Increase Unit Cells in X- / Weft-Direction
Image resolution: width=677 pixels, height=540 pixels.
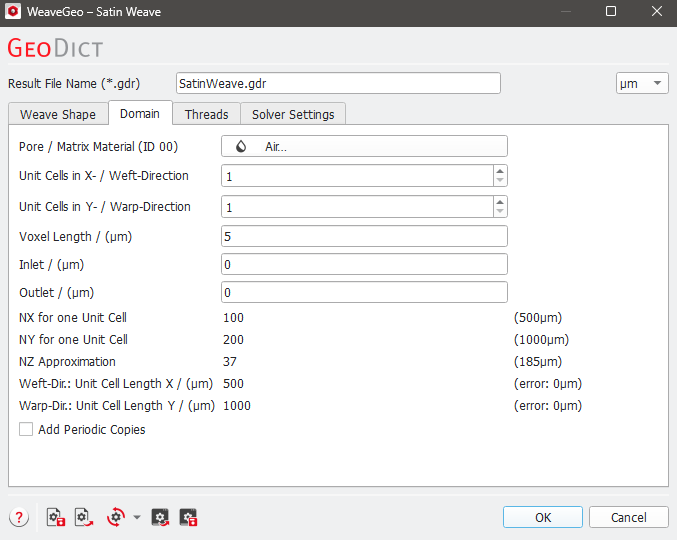[500, 171]
